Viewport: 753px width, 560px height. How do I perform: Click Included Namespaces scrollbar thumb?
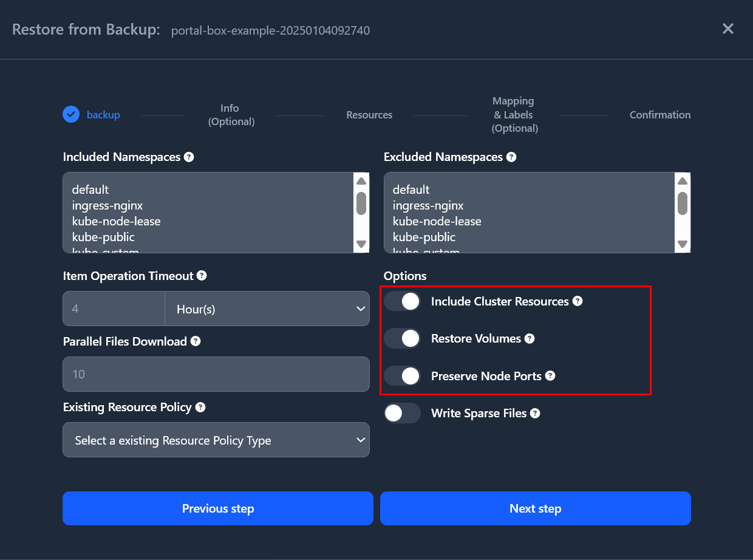click(x=361, y=203)
